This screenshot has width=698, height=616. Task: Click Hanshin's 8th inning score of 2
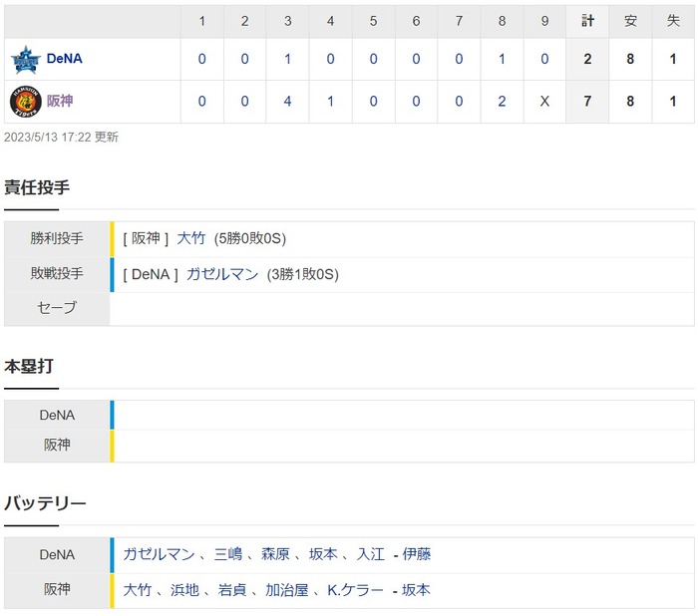[x=502, y=102]
